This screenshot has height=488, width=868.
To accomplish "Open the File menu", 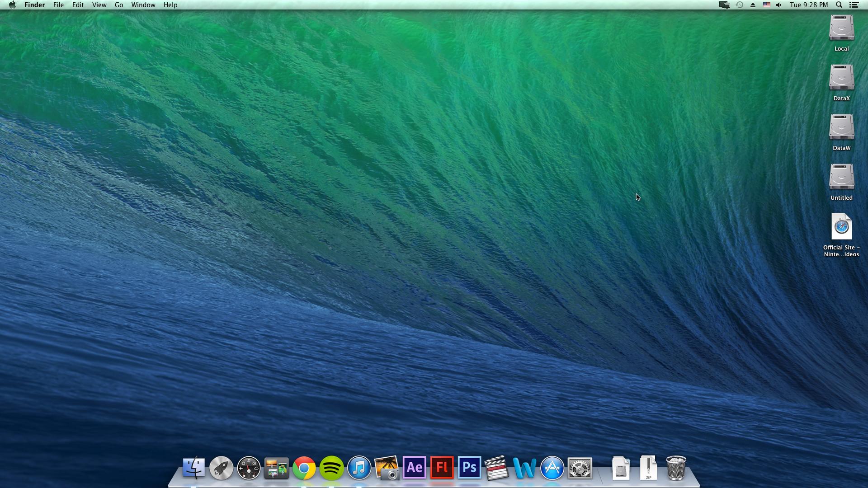I will [58, 5].
